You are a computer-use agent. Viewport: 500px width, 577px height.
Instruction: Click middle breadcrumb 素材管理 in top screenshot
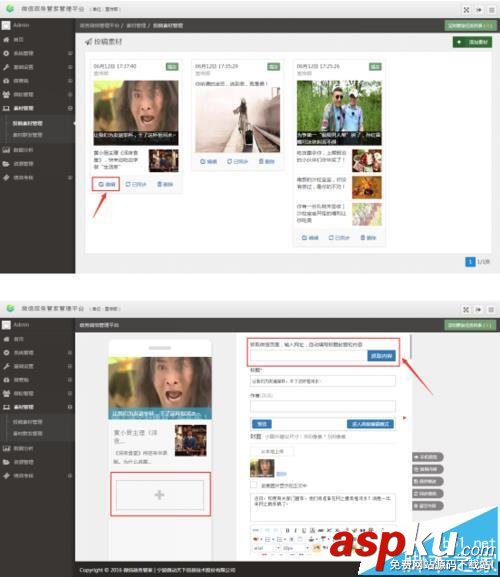click(x=136, y=25)
